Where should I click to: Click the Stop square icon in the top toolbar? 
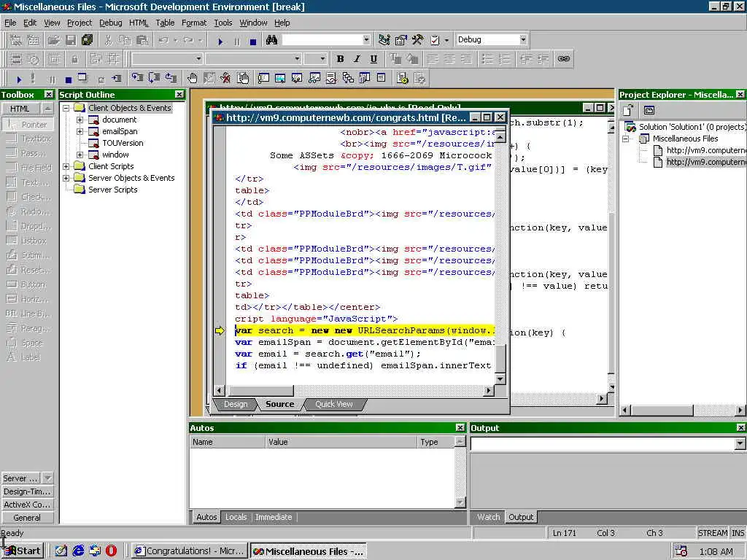pyautogui.click(x=253, y=42)
